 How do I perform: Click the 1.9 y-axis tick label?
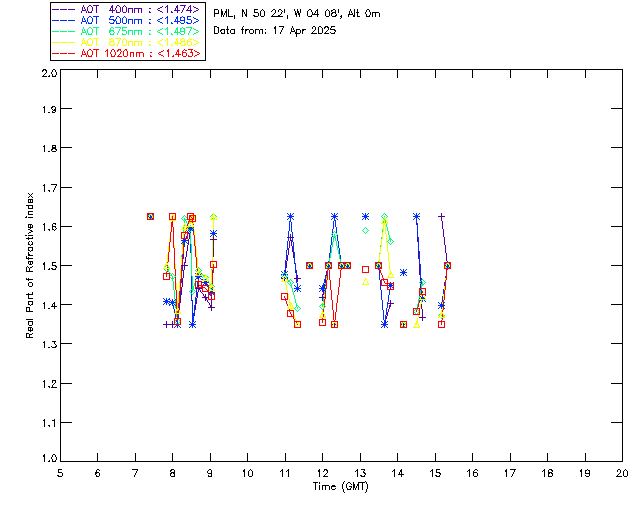coord(49,109)
